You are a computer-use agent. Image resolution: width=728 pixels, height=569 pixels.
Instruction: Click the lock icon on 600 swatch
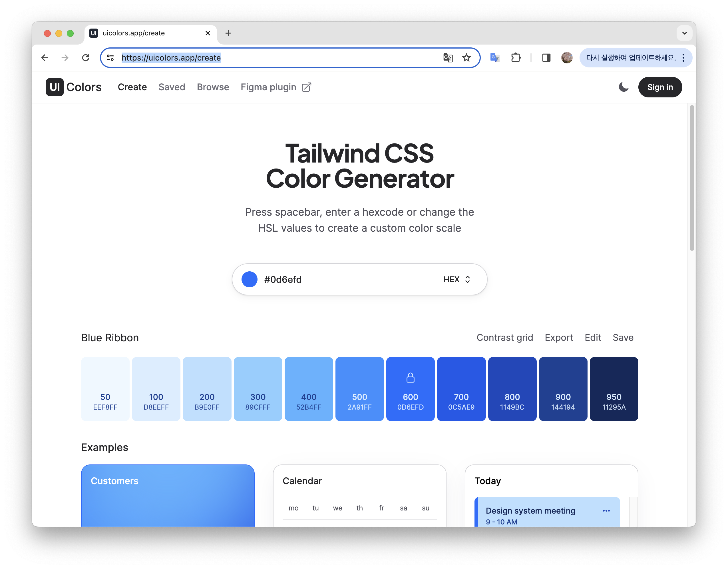tap(410, 378)
